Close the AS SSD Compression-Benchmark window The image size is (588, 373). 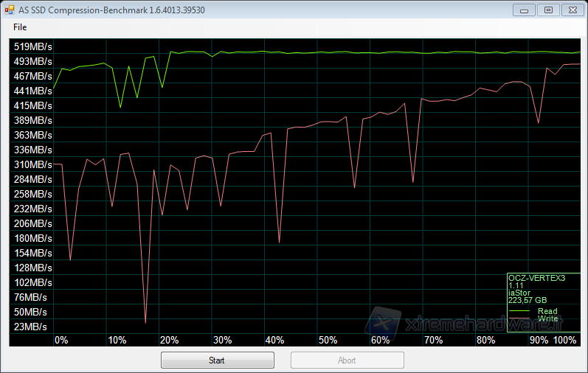pyautogui.click(x=571, y=10)
